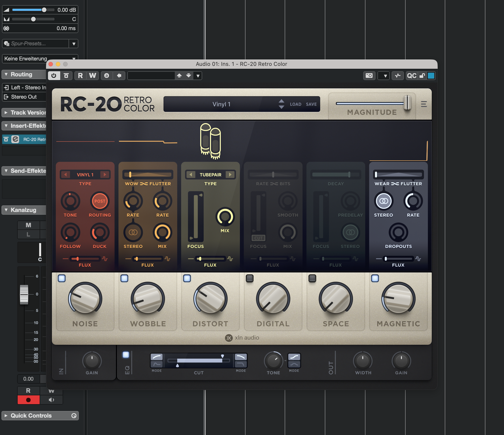Enable Write automation (W) in plugin toolbar
Screen dimensions: 504x435
click(x=93, y=75)
